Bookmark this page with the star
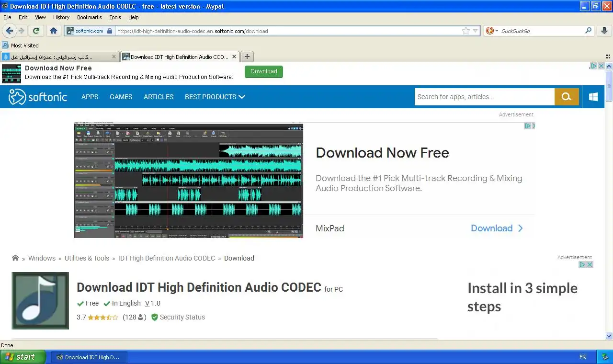This screenshot has height=364, width=613. point(465,31)
